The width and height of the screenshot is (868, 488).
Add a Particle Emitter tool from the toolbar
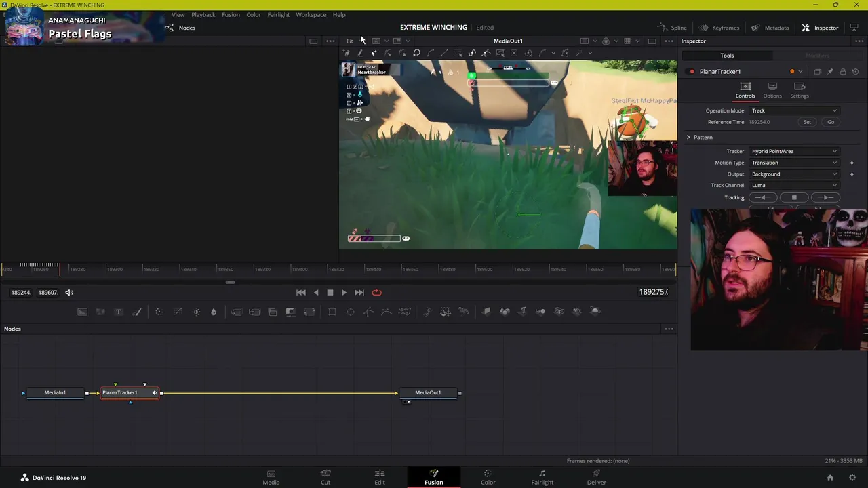point(428,312)
